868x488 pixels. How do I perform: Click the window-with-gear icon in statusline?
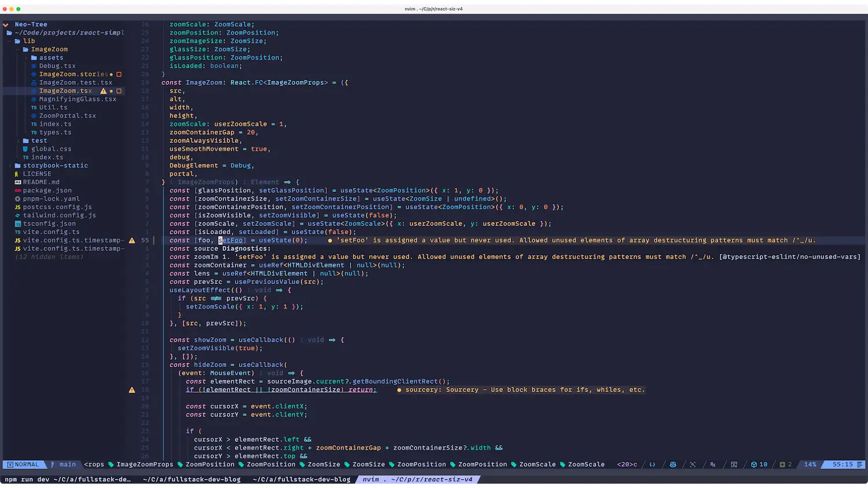pos(734,464)
